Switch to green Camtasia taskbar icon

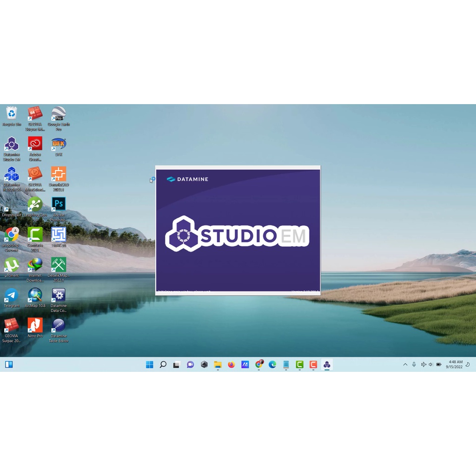pyautogui.click(x=300, y=364)
